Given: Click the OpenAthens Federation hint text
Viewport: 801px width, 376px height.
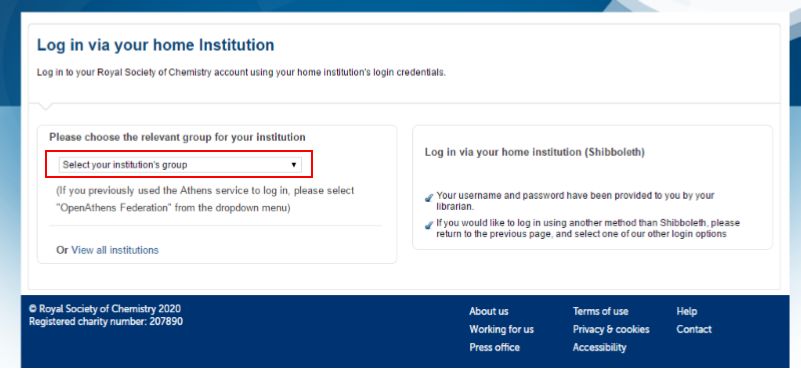Looking at the screenshot, I should tap(205, 199).
